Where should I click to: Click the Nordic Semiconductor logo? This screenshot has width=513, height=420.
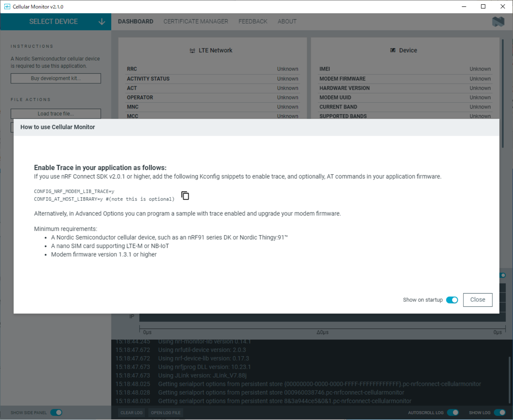[x=498, y=22]
